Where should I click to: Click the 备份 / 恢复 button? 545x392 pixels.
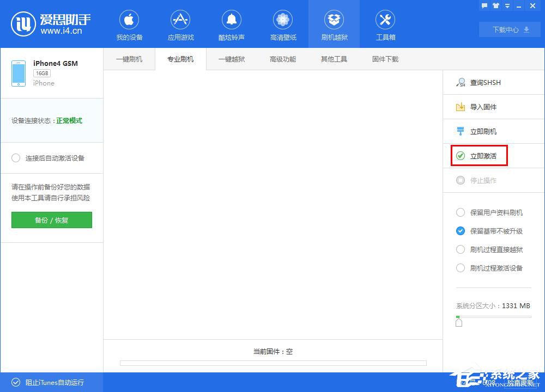click(51, 220)
